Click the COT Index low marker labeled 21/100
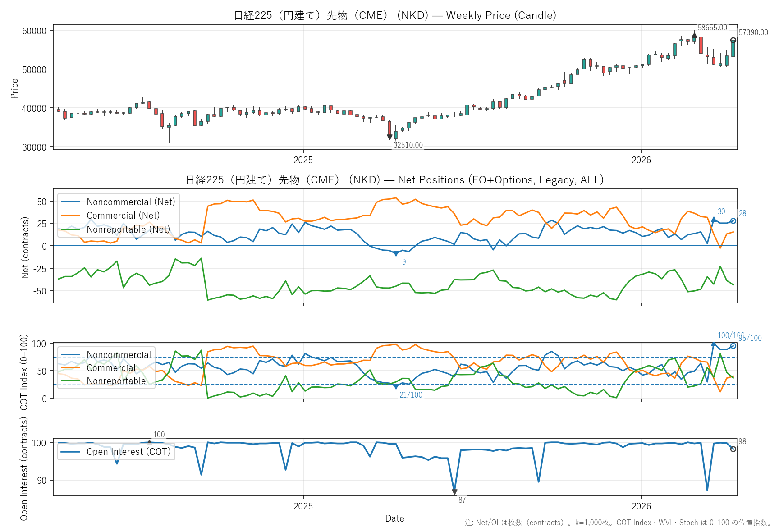This screenshot has width=779, height=532. [x=396, y=387]
